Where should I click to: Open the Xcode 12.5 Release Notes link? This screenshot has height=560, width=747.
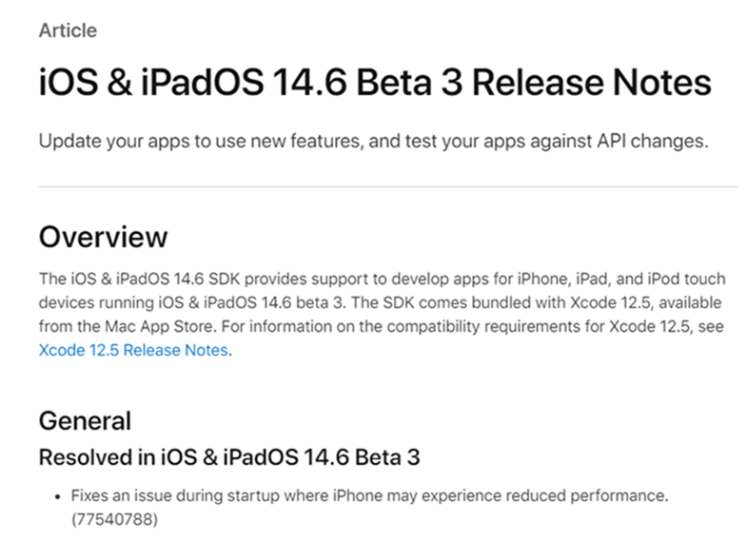tap(133, 350)
